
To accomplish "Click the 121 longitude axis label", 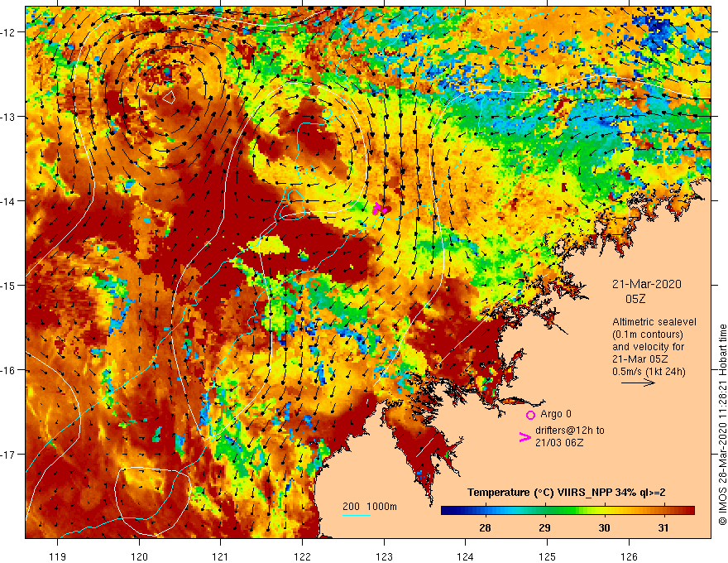I will pos(221,556).
